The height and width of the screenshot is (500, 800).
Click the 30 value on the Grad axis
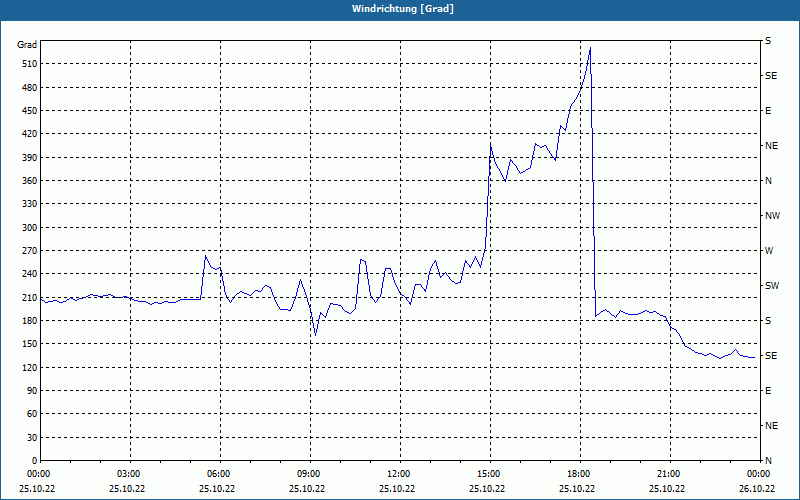tap(31, 437)
